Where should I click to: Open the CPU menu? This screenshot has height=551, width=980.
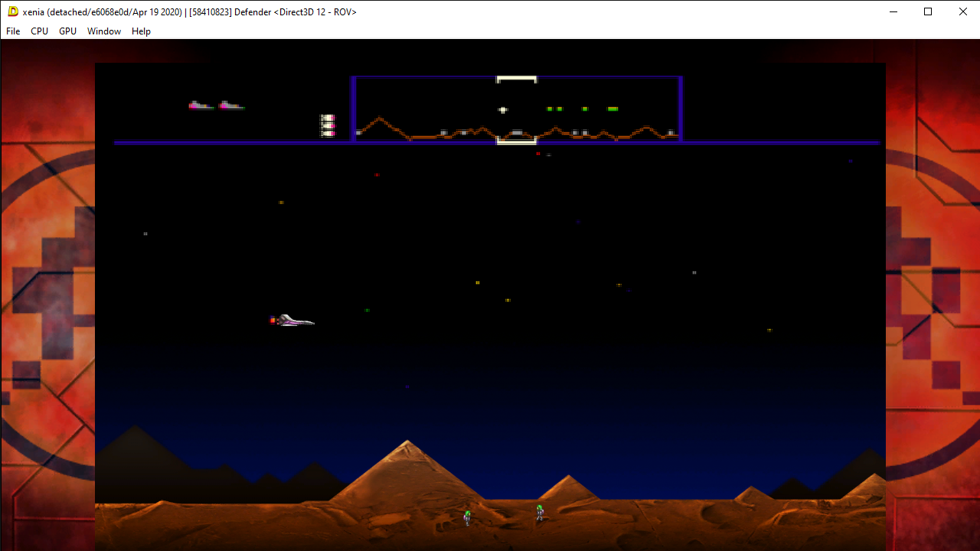(x=39, y=31)
